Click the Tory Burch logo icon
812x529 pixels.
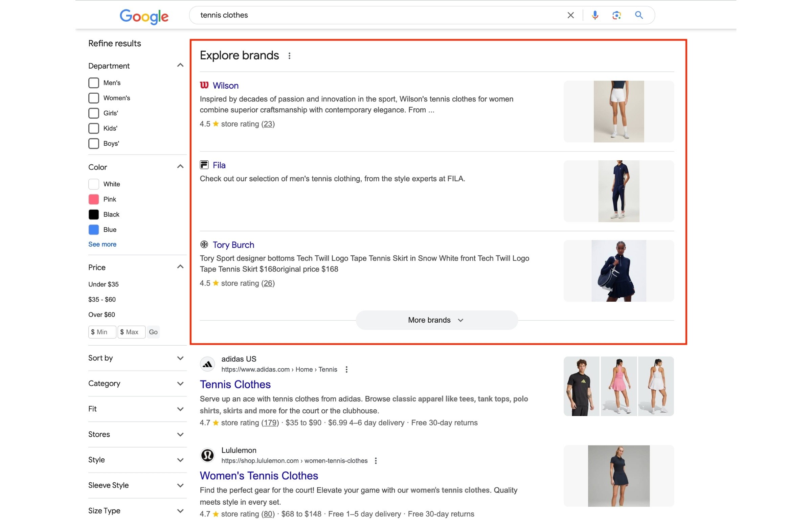204,244
